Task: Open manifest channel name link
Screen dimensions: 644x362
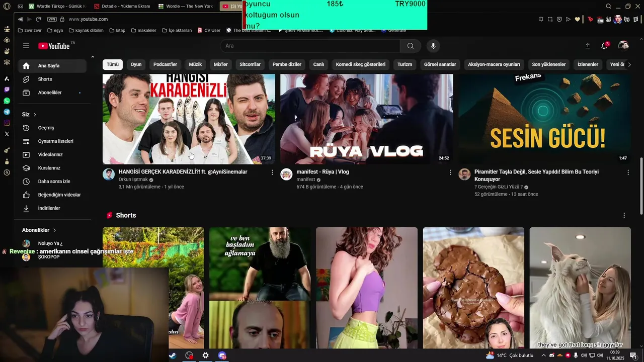Action: point(306,179)
